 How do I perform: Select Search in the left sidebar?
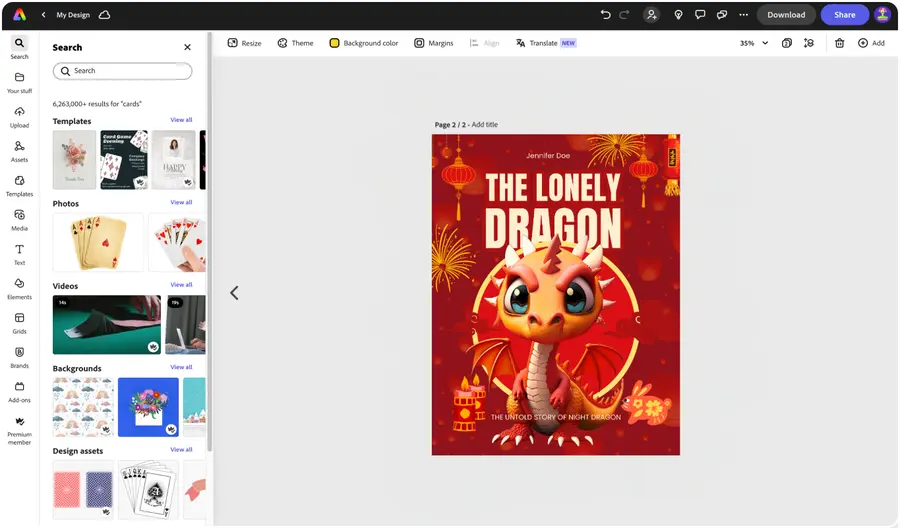[20, 48]
